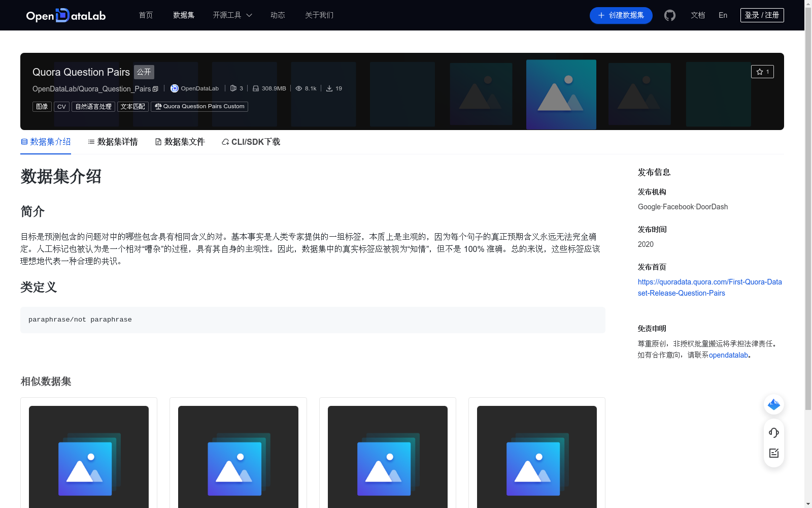Click the 8.1k views eye icon
The width and height of the screenshot is (812, 508).
pyautogui.click(x=299, y=88)
